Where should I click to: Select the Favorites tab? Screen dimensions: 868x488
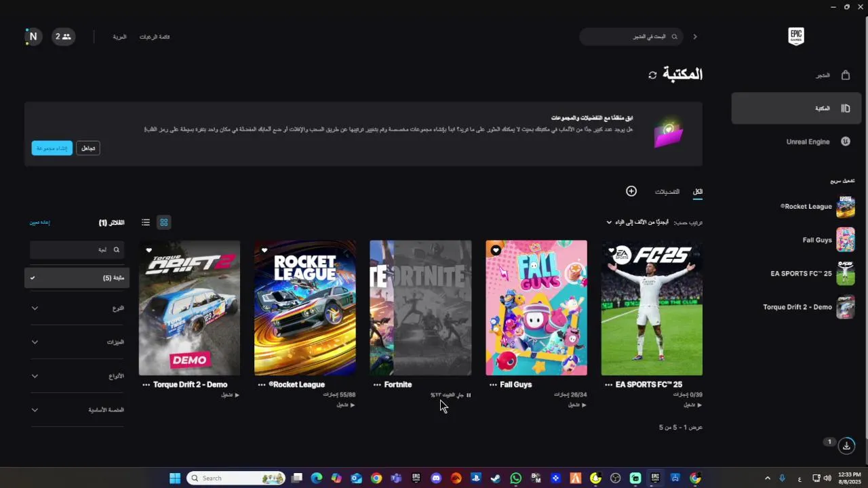667,192
